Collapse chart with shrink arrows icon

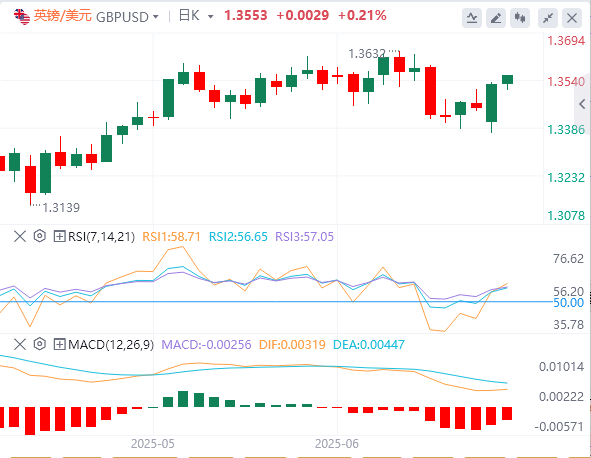tap(548, 18)
